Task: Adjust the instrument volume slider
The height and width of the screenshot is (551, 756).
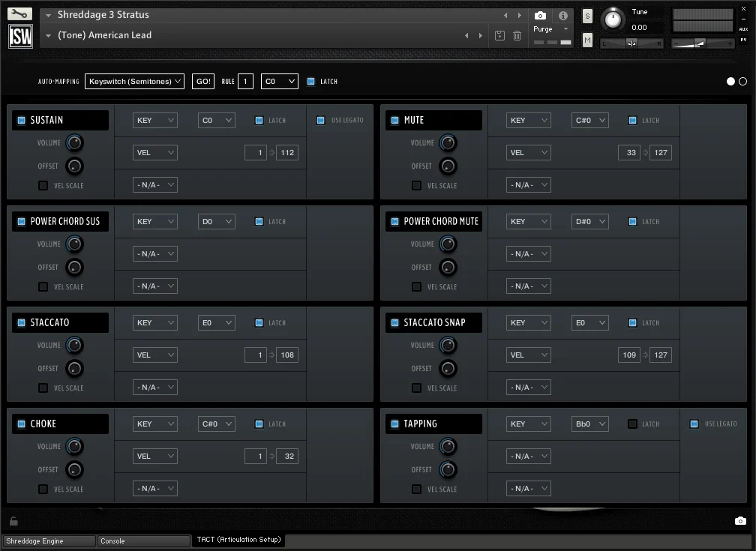Action: tap(703, 44)
